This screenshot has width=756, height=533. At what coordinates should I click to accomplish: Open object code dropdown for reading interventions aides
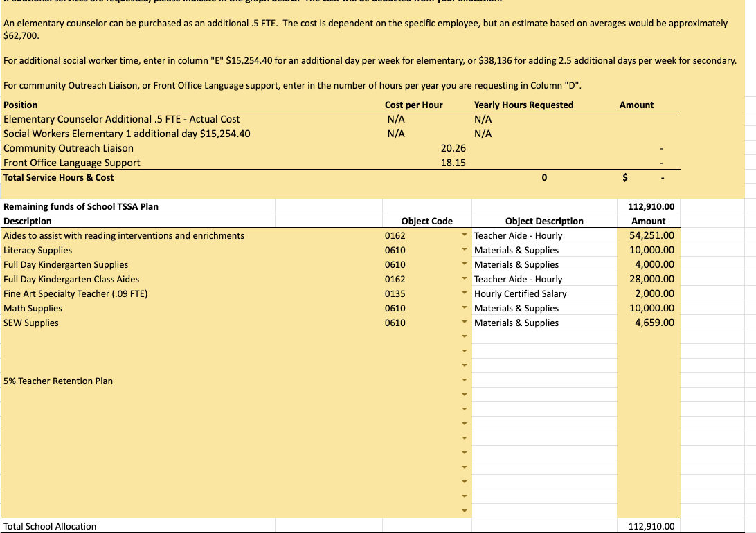tap(465, 235)
